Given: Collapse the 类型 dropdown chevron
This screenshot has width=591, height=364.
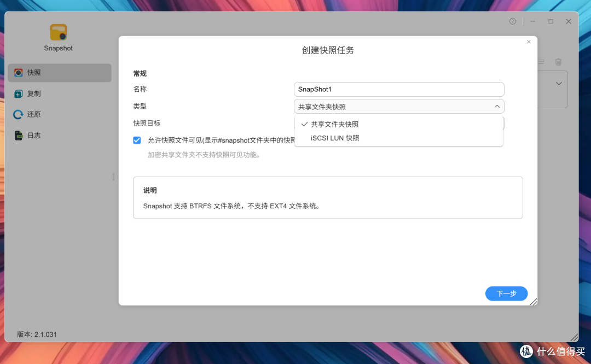Looking at the screenshot, I should click(497, 107).
